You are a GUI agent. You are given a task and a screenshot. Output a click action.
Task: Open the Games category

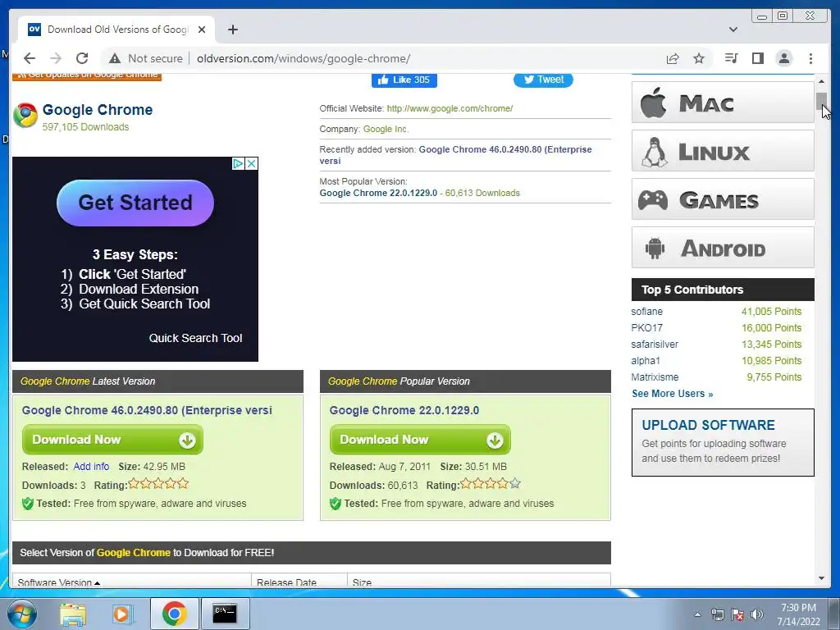click(723, 199)
